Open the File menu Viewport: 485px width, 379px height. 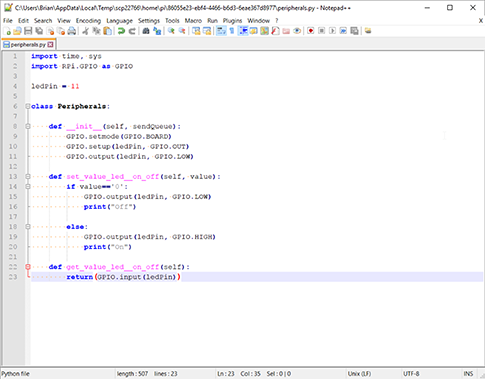pos(8,21)
